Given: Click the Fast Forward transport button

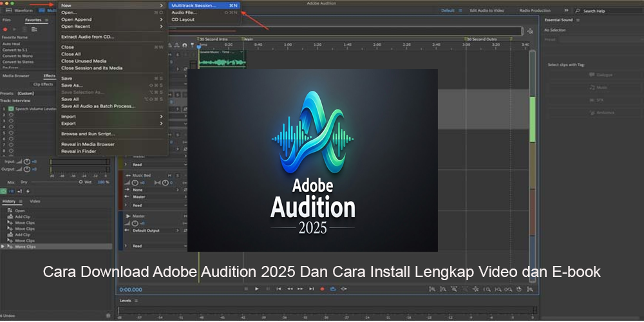Looking at the screenshot, I should coord(301,289).
